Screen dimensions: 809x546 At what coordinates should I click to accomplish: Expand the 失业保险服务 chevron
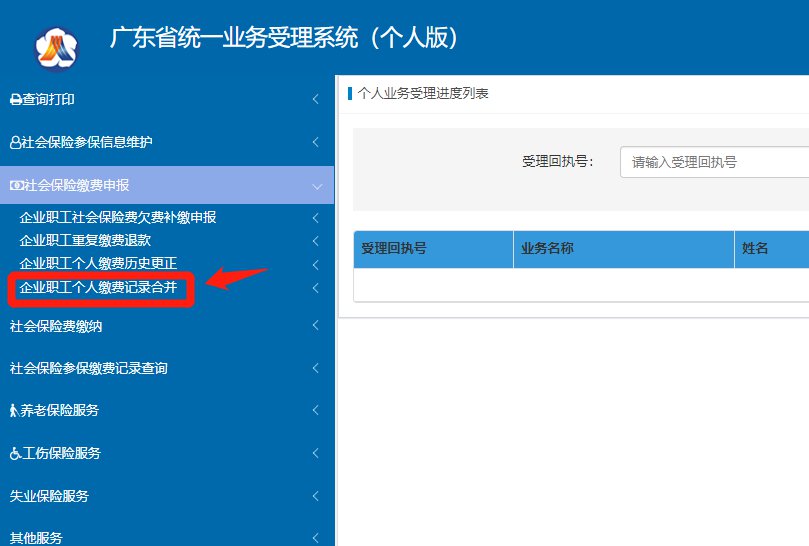(x=316, y=496)
